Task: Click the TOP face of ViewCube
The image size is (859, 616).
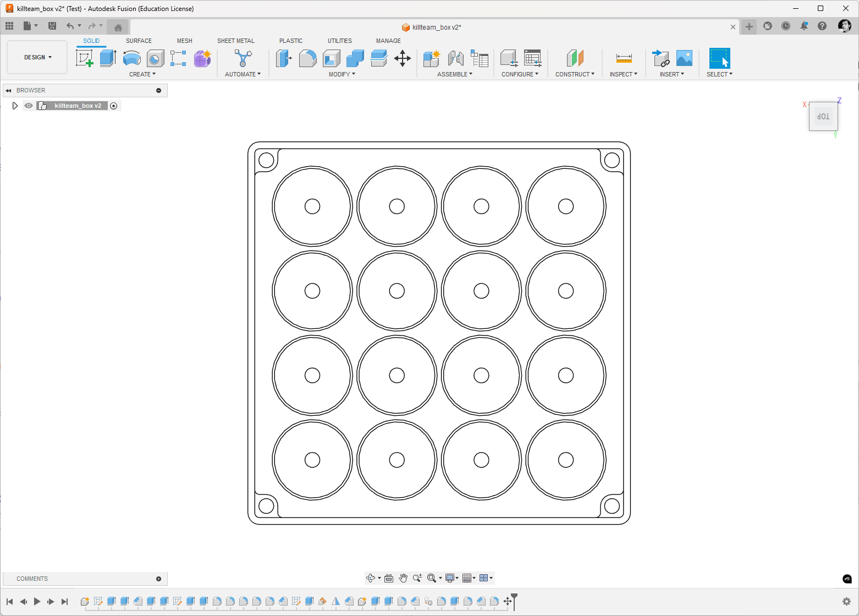Action: click(x=823, y=117)
